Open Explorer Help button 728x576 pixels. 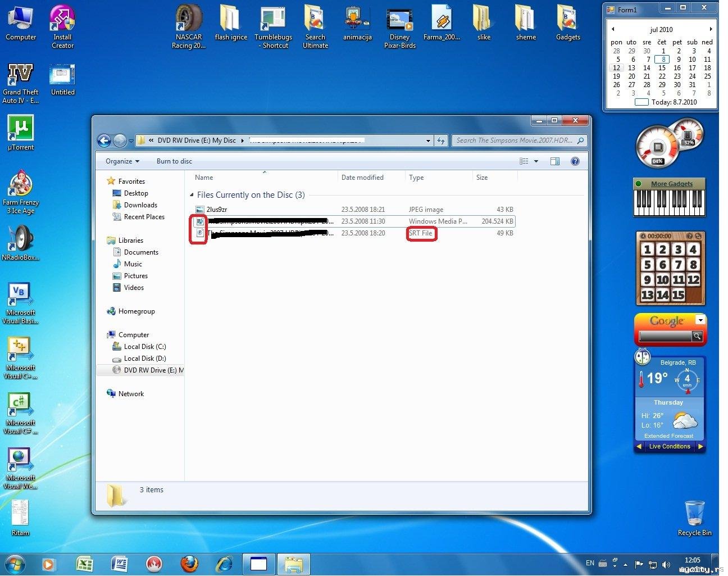tap(575, 161)
